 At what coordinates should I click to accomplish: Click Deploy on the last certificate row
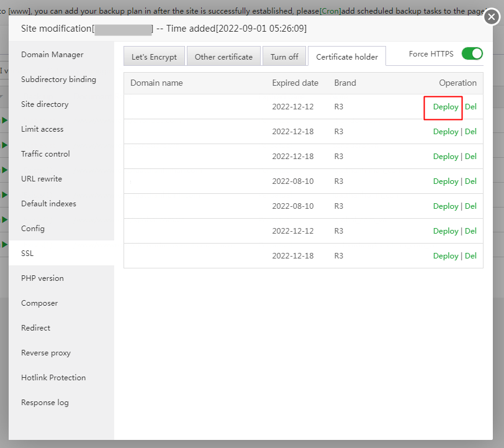coord(446,256)
